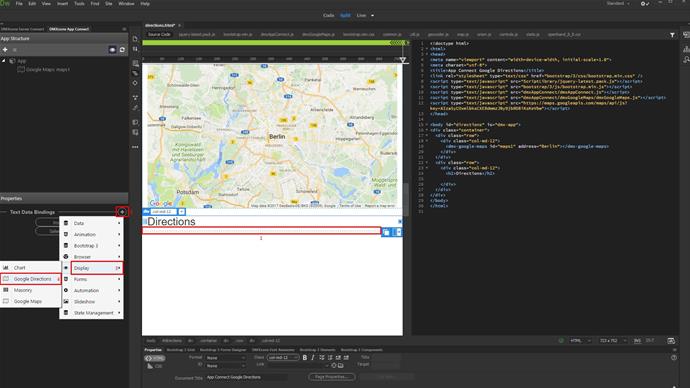The width and height of the screenshot is (690, 388).
Task: Edit the Document Title field
Action: point(246,377)
